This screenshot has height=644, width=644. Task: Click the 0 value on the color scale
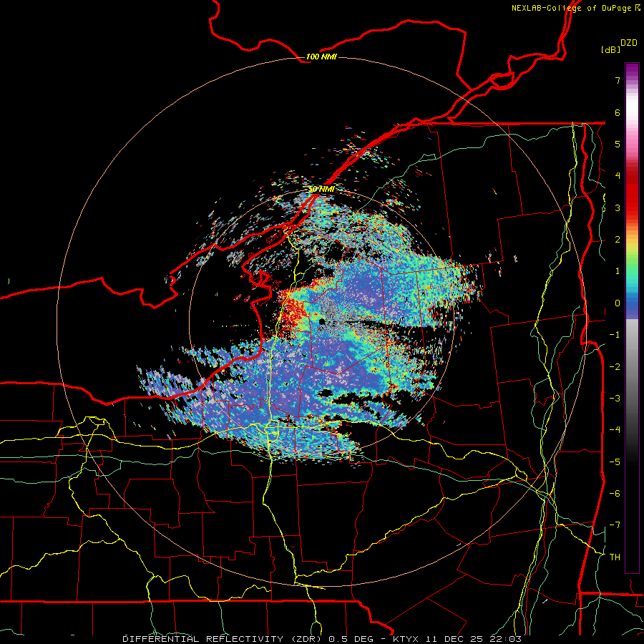tap(618, 303)
